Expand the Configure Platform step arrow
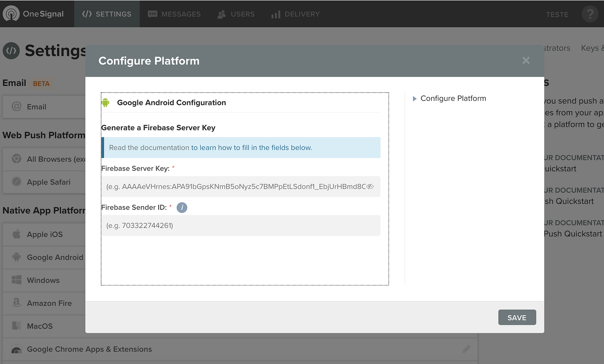 [414, 99]
